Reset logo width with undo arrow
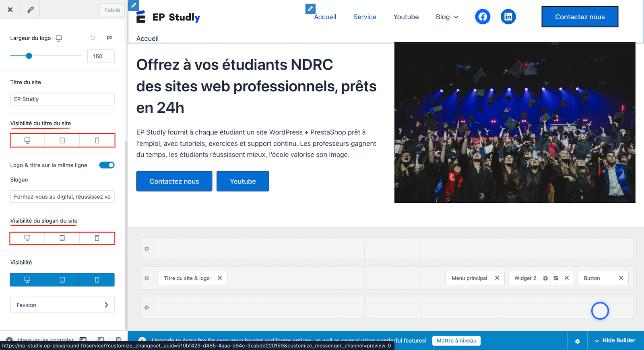Image resolution: width=644 pixels, height=350 pixels. 93,38
